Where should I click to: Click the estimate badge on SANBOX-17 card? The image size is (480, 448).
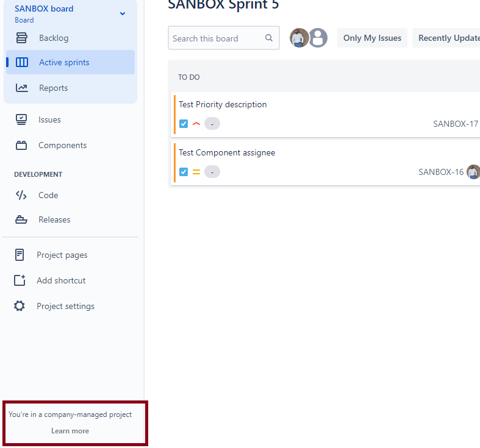point(212,124)
